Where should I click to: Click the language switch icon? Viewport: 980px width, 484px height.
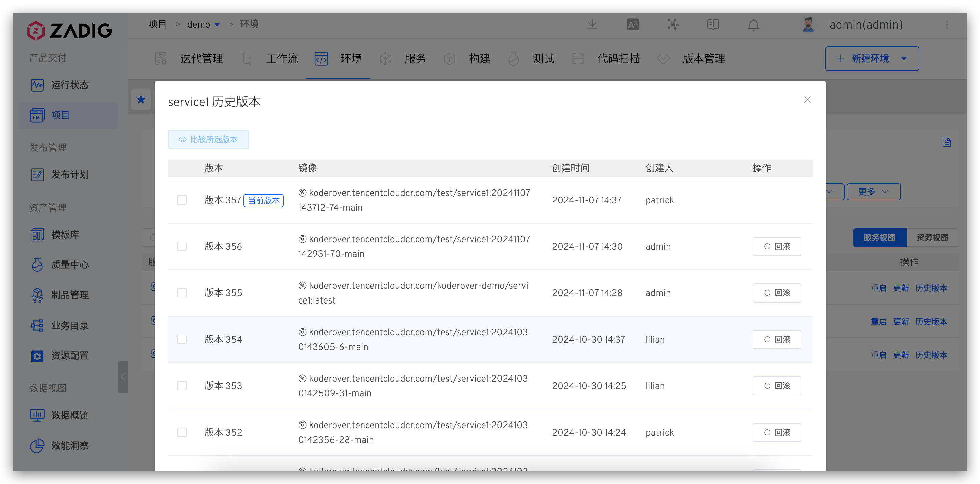pos(633,25)
